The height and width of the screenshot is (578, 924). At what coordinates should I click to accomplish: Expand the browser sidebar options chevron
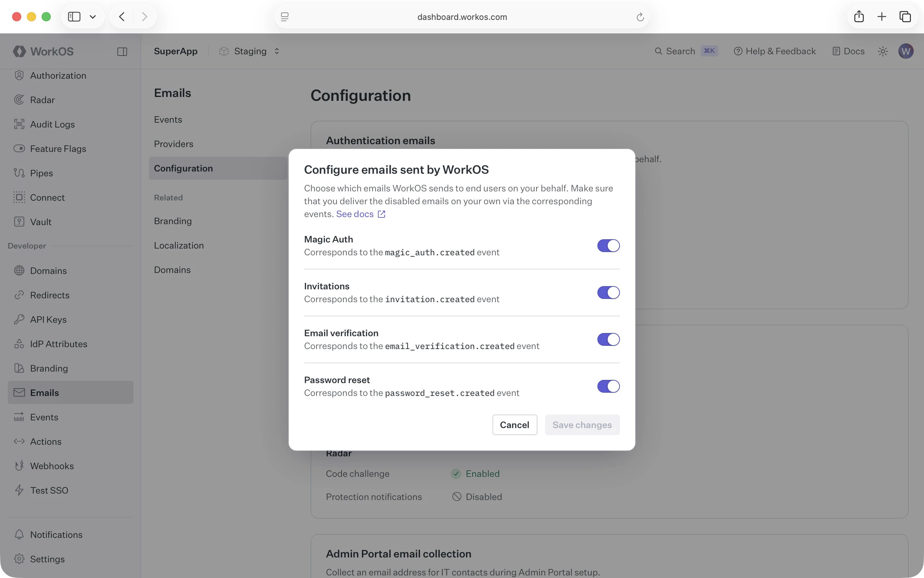click(92, 17)
